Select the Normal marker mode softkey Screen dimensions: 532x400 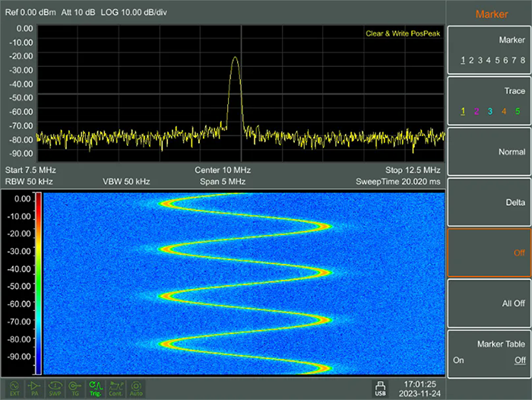pos(489,151)
